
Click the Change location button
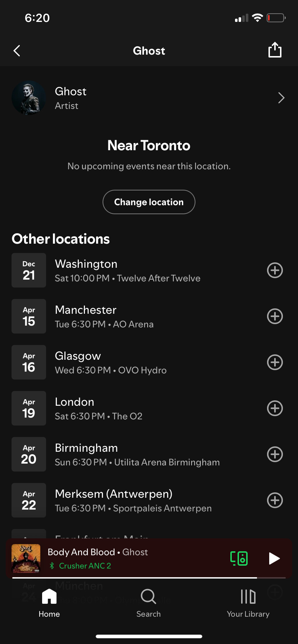(x=149, y=202)
